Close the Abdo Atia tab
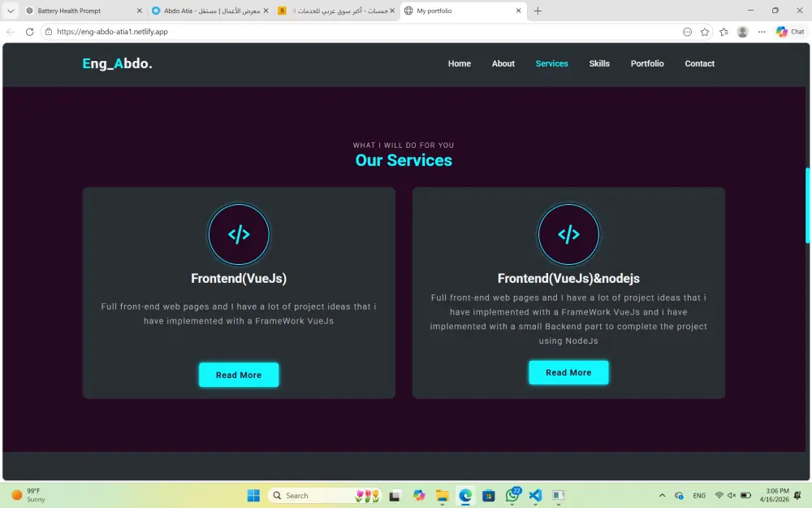Image resolution: width=812 pixels, height=508 pixels. [266, 11]
